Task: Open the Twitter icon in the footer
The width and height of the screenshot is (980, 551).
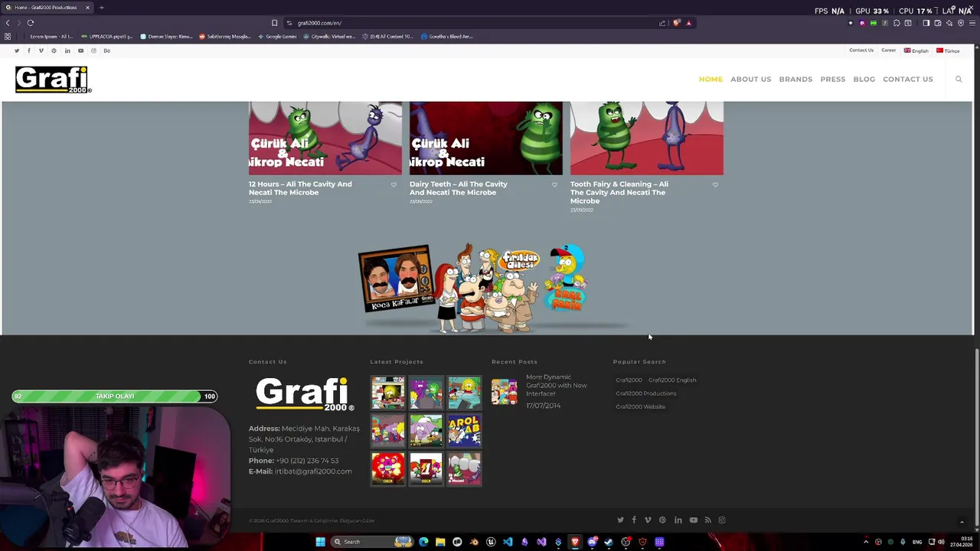Action: 620,520
